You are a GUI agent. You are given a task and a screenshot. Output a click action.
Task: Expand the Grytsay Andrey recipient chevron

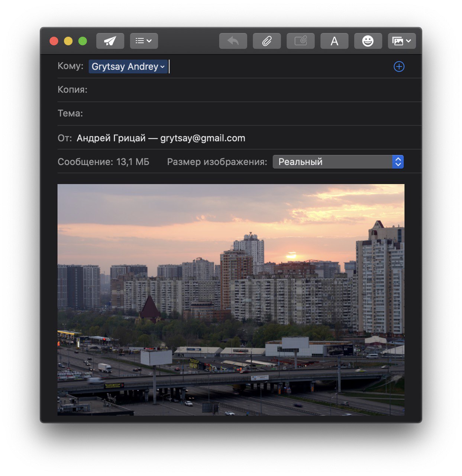tap(162, 67)
